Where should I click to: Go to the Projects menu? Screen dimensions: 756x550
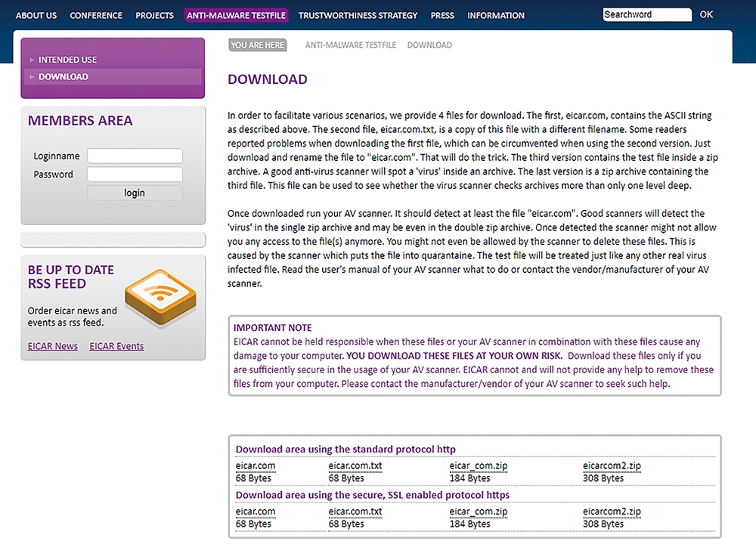tap(154, 15)
